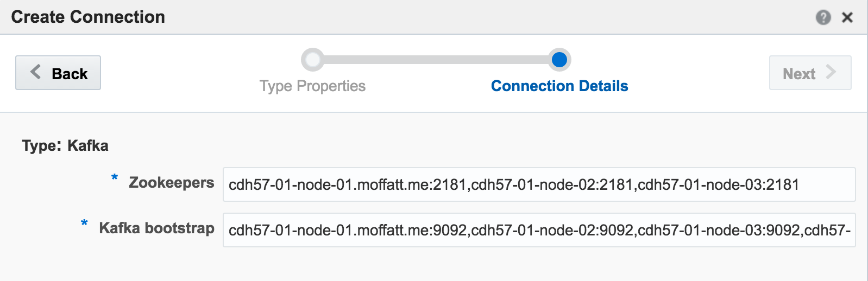This screenshot has height=281, width=868.
Task: Open the help question mark icon
Action: 823,17
